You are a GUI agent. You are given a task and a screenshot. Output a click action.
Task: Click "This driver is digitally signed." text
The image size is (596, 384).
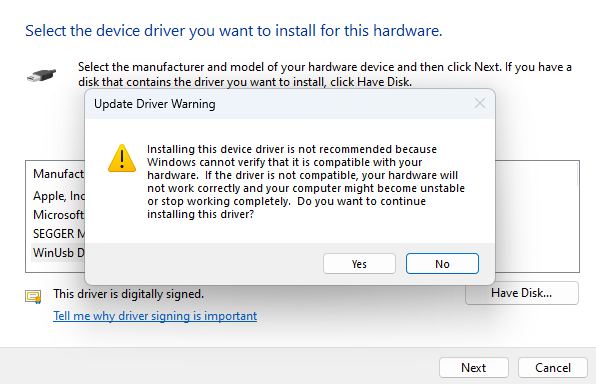(x=128, y=294)
